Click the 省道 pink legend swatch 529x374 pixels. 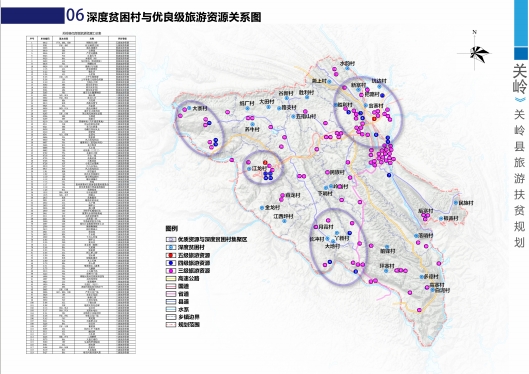click(171, 294)
